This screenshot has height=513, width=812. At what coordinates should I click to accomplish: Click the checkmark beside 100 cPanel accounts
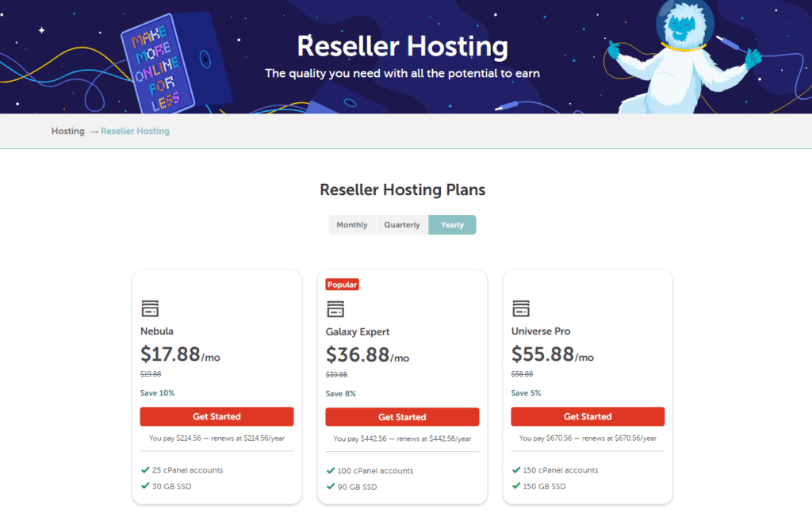332,469
